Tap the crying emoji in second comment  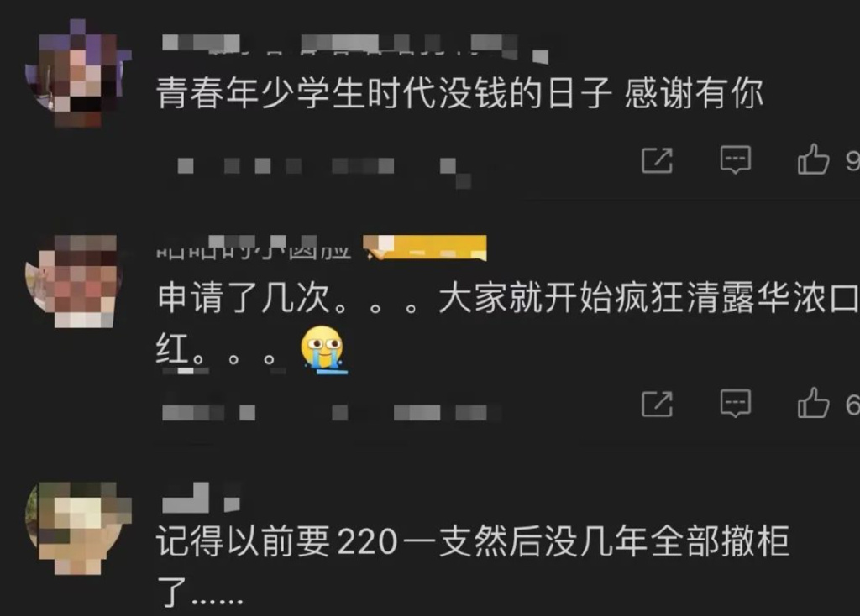click(323, 350)
